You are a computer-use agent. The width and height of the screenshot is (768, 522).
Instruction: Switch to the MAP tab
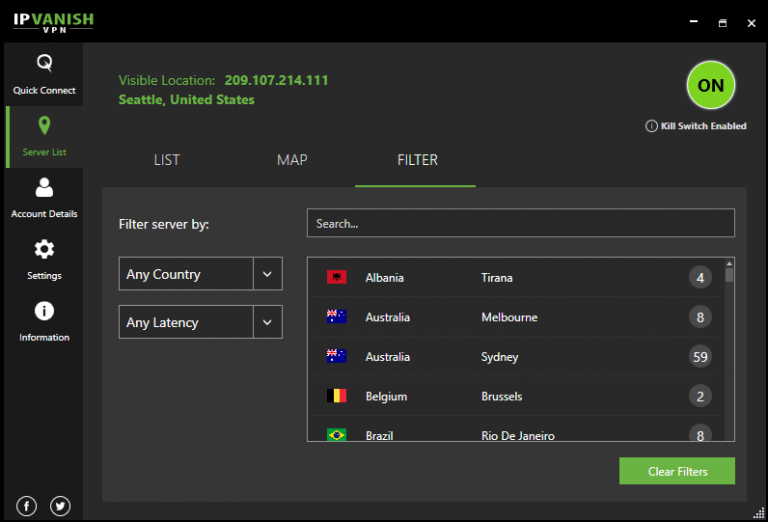tap(292, 160)
